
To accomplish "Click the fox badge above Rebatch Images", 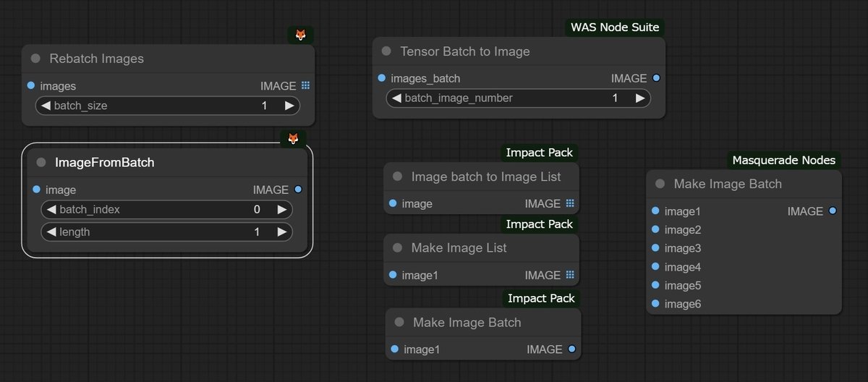I will pyautogui.click(x=301, y=35).
